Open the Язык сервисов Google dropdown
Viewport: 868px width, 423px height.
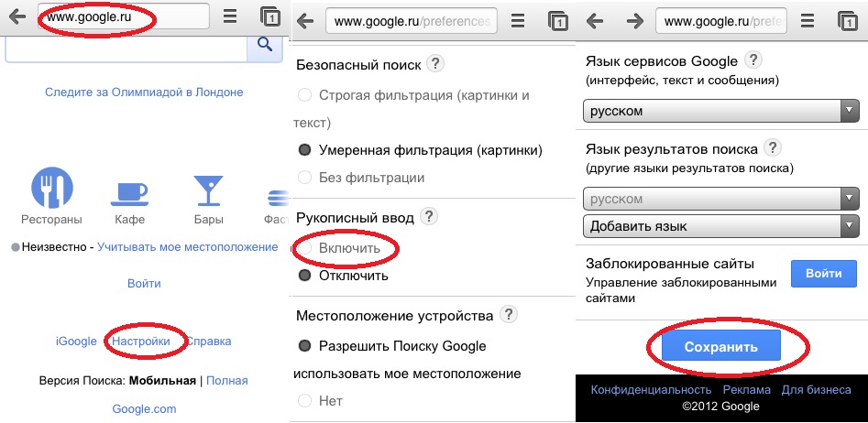click(x=721, y=111)
